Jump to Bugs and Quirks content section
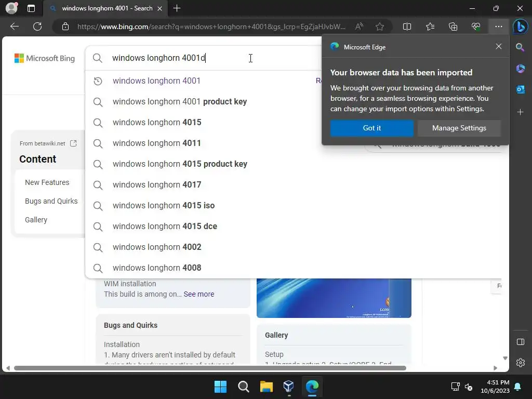532x399 pixels. point(51,201)
